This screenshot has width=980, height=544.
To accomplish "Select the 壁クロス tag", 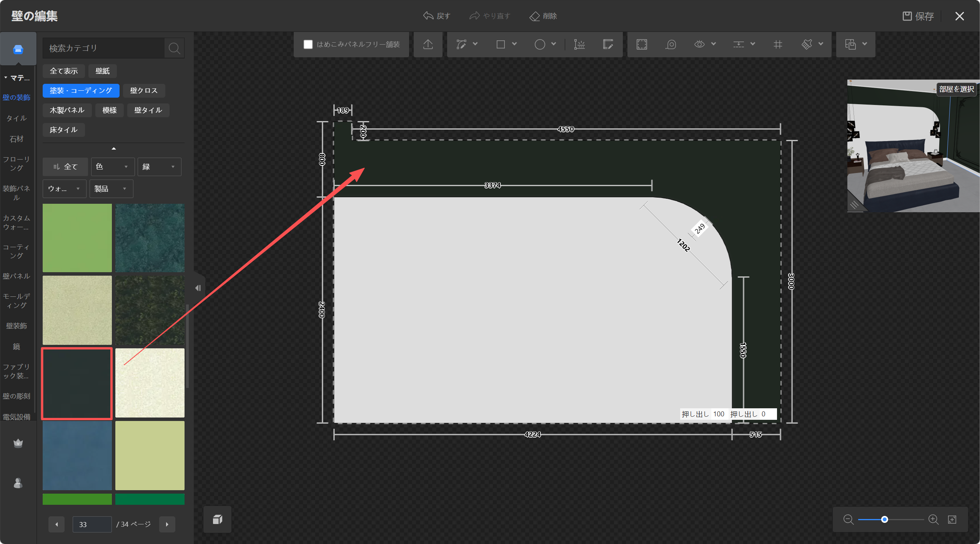I will [144, 91].
